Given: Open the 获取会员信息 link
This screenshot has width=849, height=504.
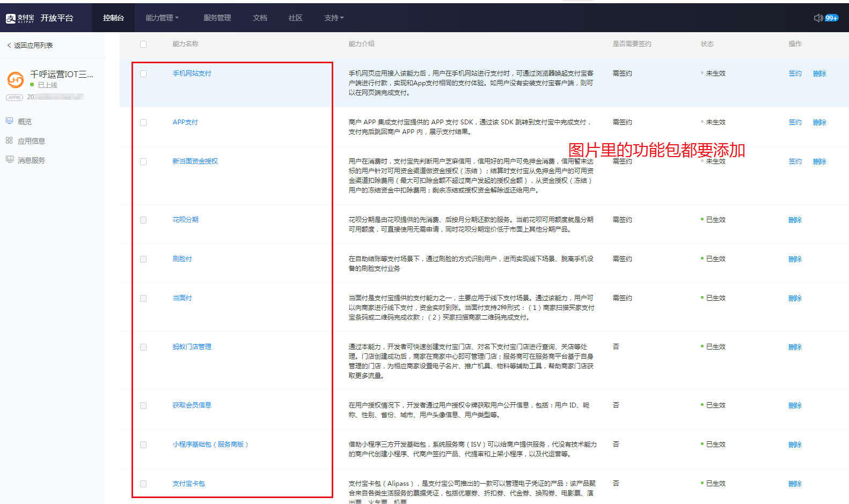Looking at the screenshot, I should click(x=192, y=405).
